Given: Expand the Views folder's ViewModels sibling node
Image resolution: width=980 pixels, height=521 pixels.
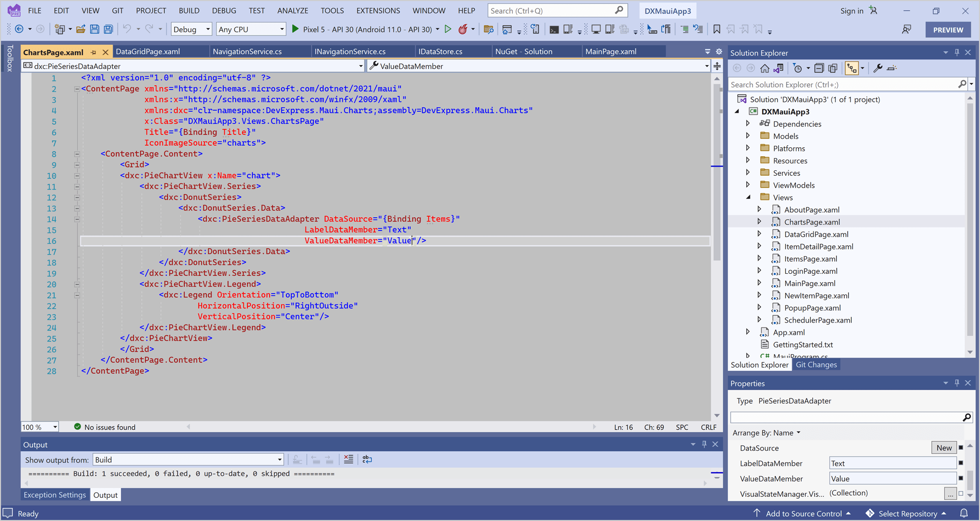Looking at the screenshot, I should [748, 185].
